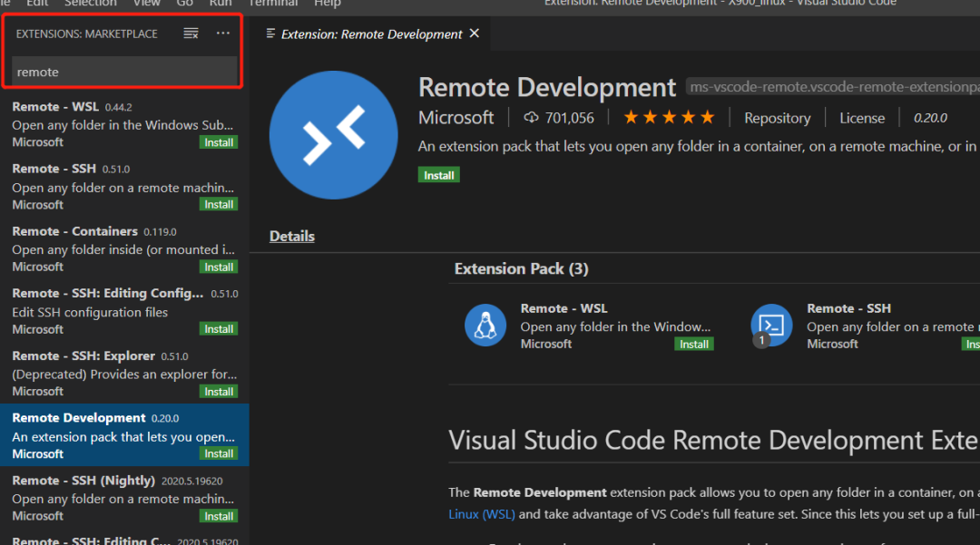The image size is (980, 545).
Task: Select Remote - SSH 0.51.0 list entry
Action: click(124, 186)
